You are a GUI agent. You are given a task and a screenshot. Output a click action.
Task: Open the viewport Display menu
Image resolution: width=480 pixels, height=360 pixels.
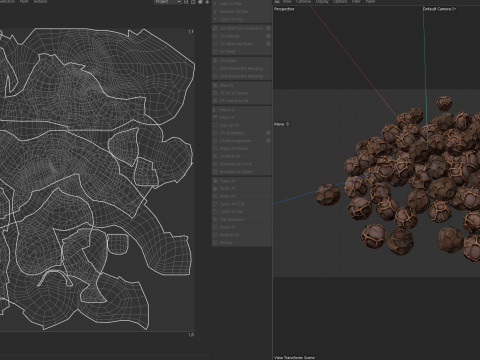coord(322,2)
